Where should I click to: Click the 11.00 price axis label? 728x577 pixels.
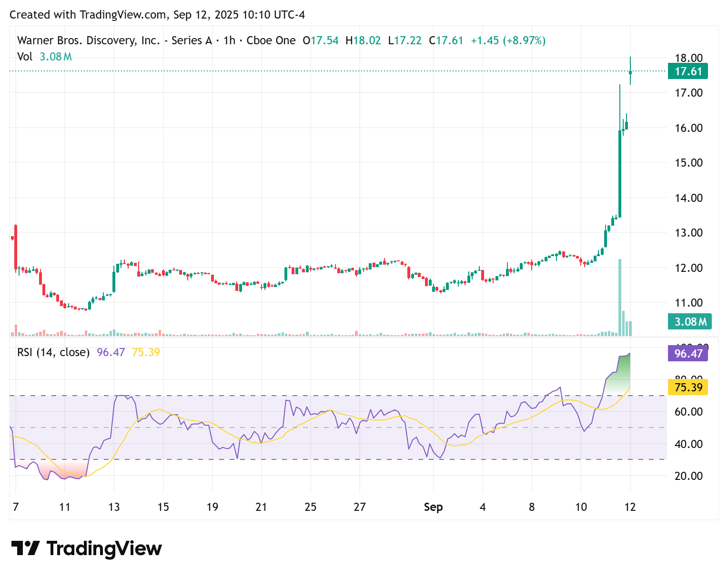point(688,303)
